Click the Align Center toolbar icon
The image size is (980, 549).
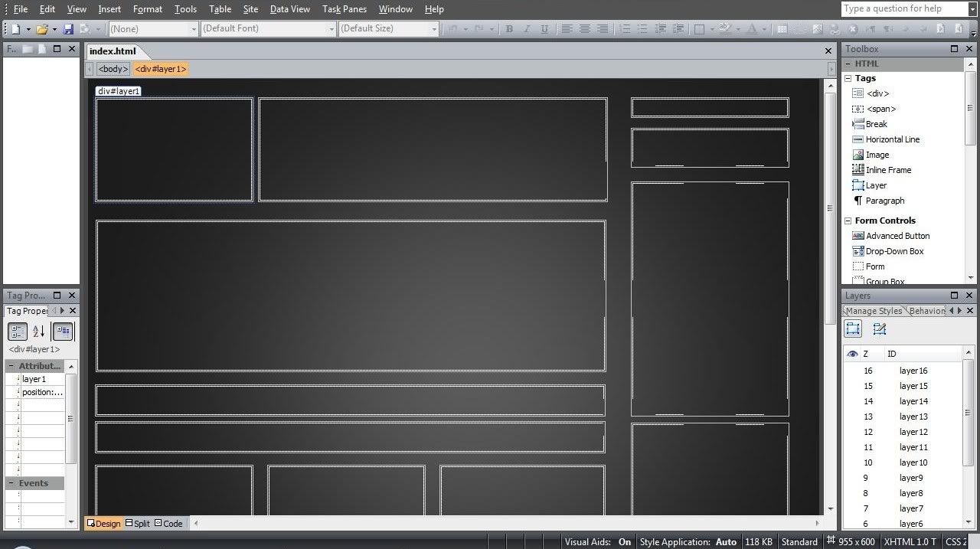(584, 29)
